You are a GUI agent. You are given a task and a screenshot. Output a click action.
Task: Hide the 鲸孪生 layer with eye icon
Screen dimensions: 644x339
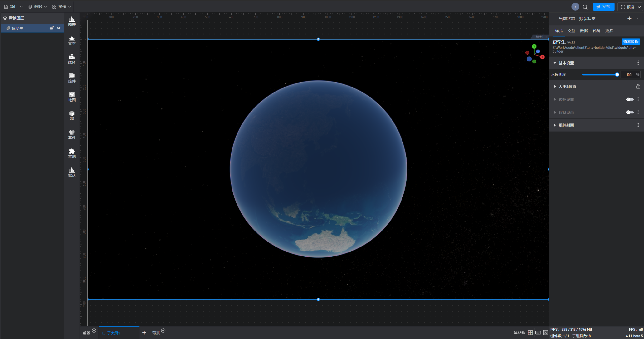(x=59, y=28)
